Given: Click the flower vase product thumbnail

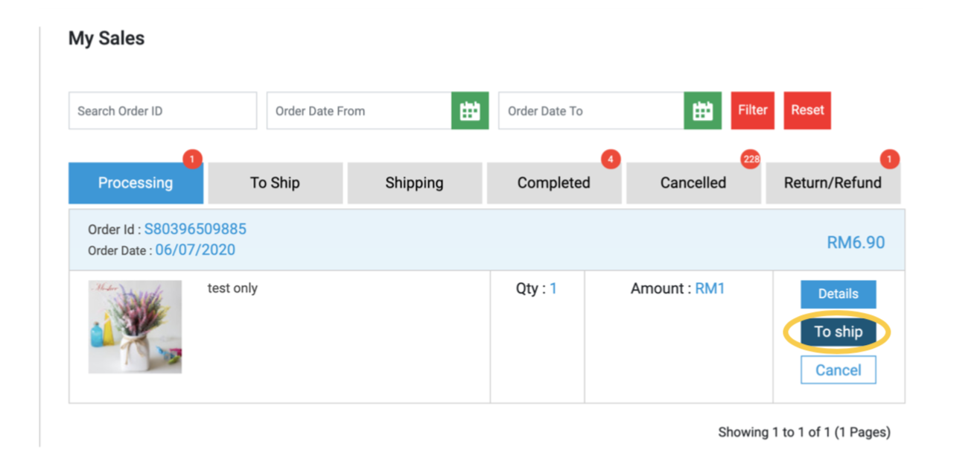Looking at the screenshot, I should tap(135, 326).
